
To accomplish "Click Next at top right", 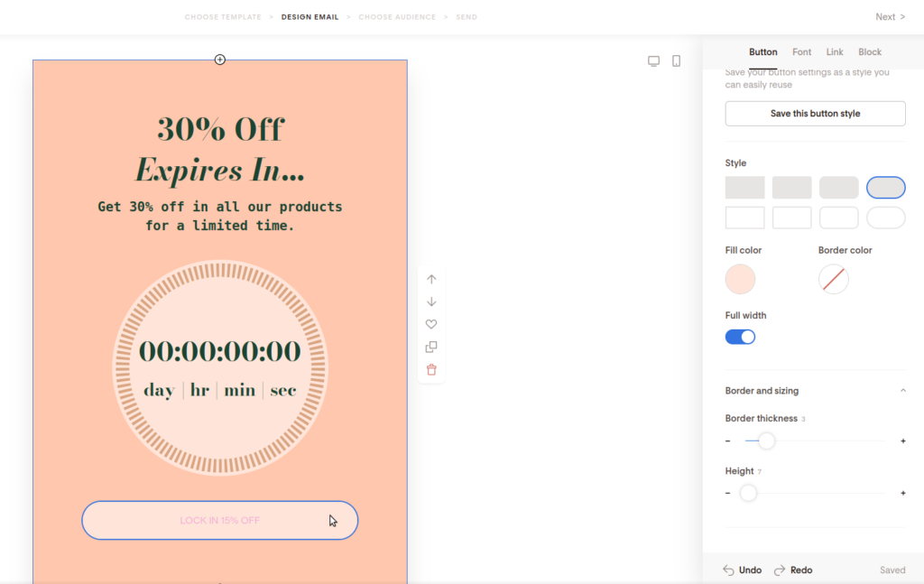I will (890, 17).
